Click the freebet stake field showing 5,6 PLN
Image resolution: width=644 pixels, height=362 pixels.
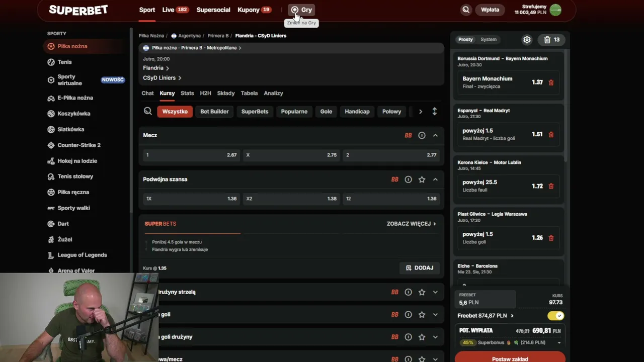pyautogui.click(x=487, y=299)
